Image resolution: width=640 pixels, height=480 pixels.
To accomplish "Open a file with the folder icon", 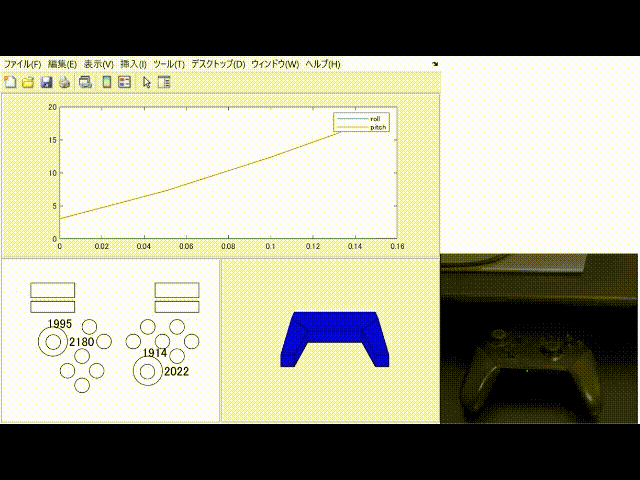I will [x=28, y=82].
